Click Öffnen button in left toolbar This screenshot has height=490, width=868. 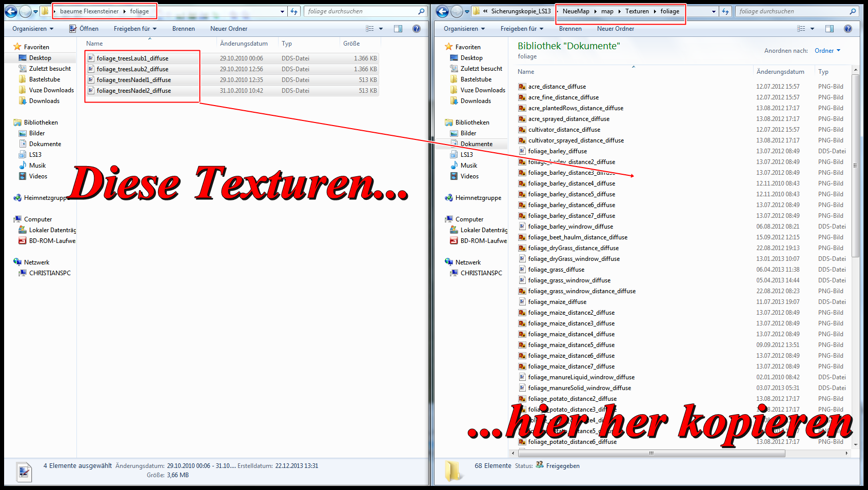pyautogui.click(x=84, y=29)
